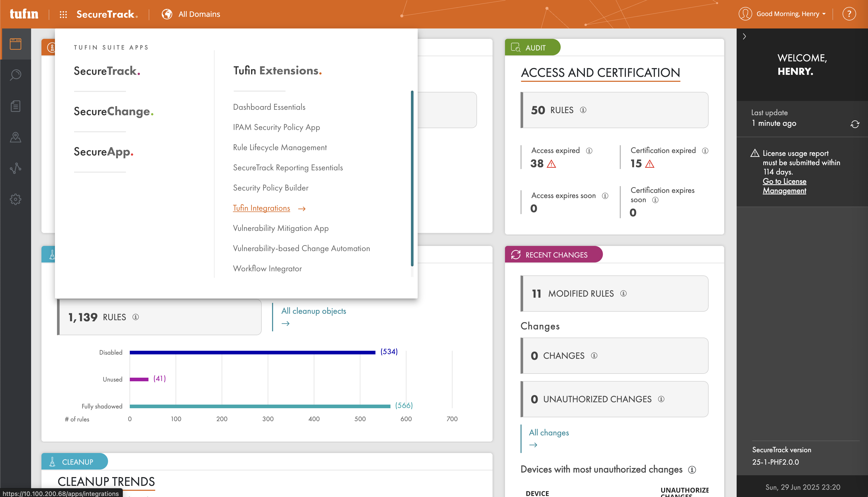The height and width of the screenshot is (497, 868).
Task: Open the network topology sidebar icon
Action: pos(15,168)
